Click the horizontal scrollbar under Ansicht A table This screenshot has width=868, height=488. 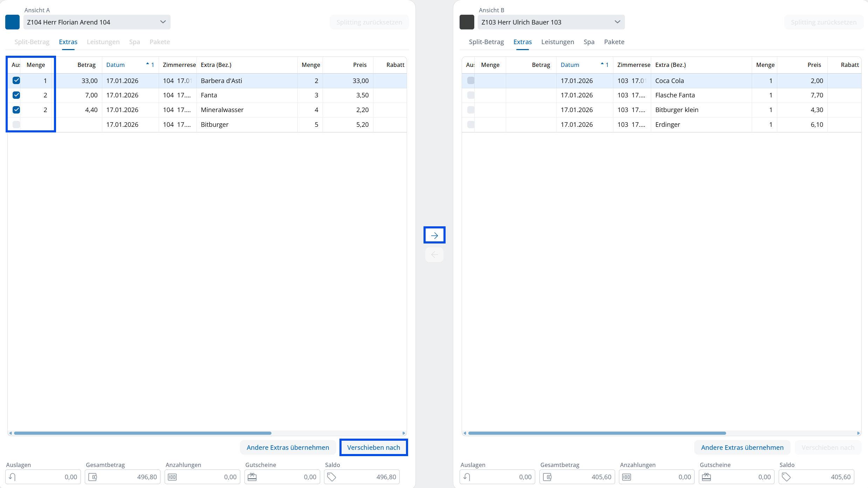(143, 433)
